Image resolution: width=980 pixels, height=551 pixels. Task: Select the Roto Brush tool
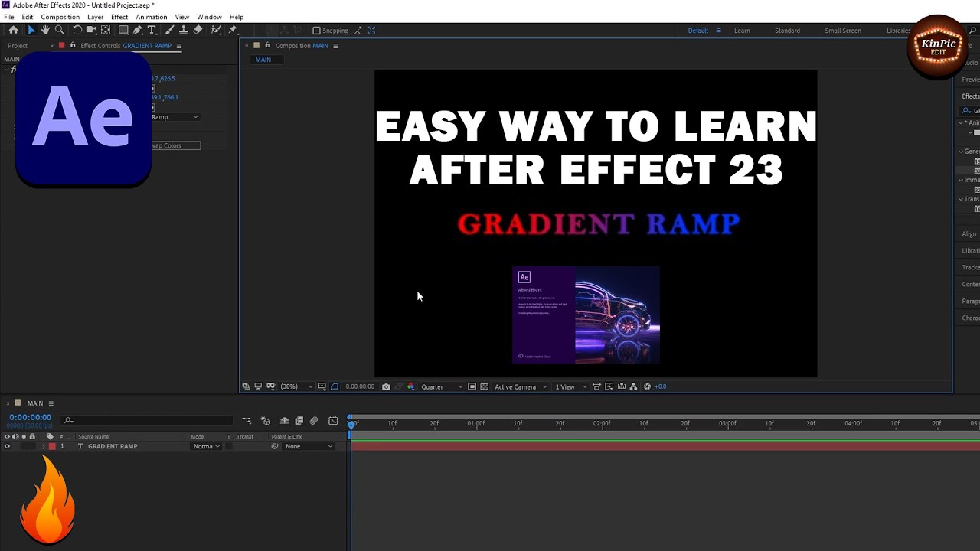(x=216, y=31)
